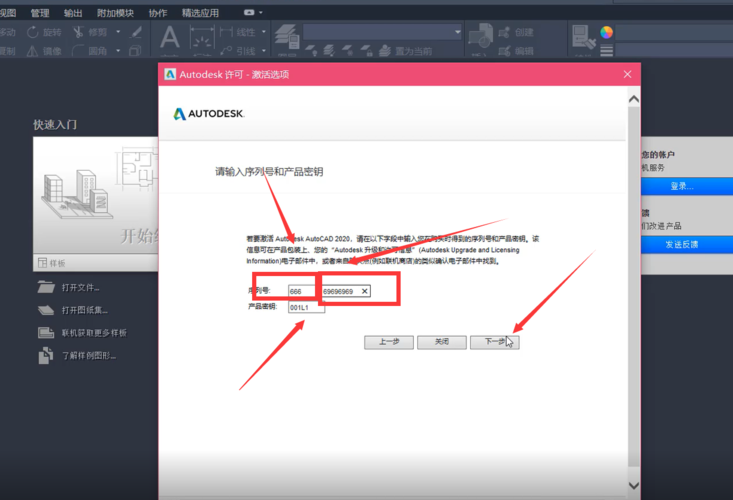This screenshot has width=733, height=500.
Task: Click the 联机获取更多样板 icon
Action: click(46, 332)
